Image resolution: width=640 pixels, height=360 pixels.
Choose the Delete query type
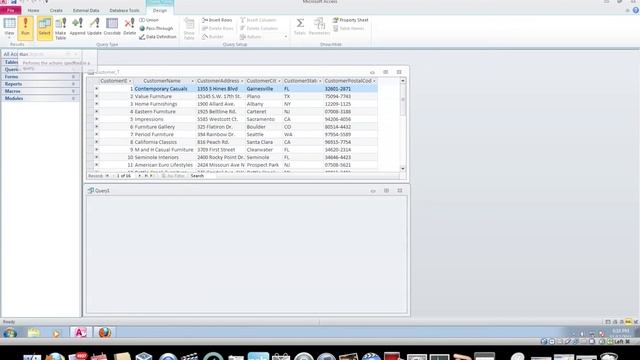pyautogui.click(x=129, y=27)
